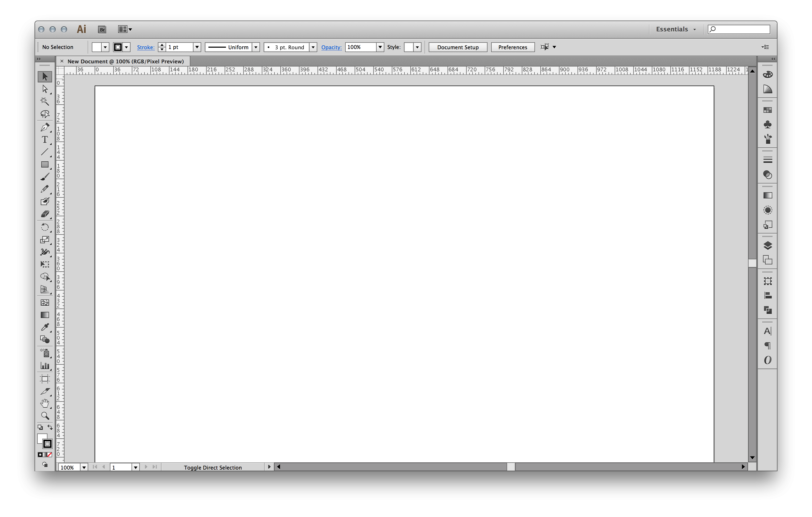
Task: Click the Opacity link label
Action: (x=331, y=47)
